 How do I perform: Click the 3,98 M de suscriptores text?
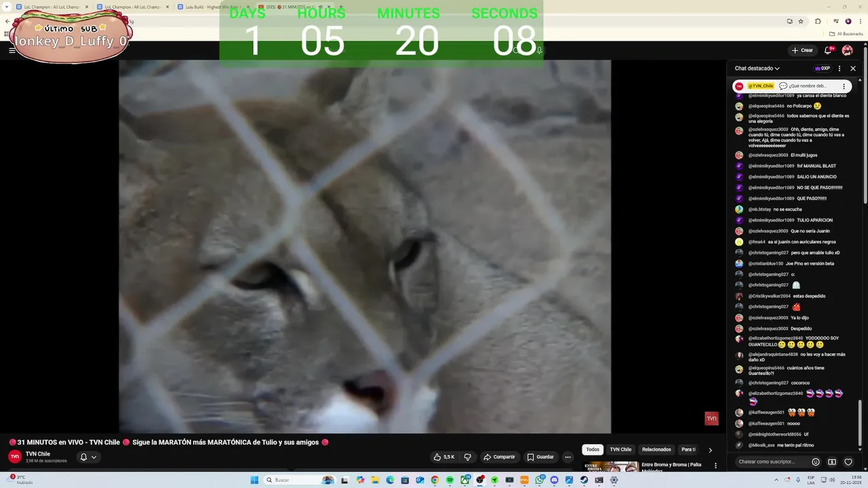click(x=46, y=461)
